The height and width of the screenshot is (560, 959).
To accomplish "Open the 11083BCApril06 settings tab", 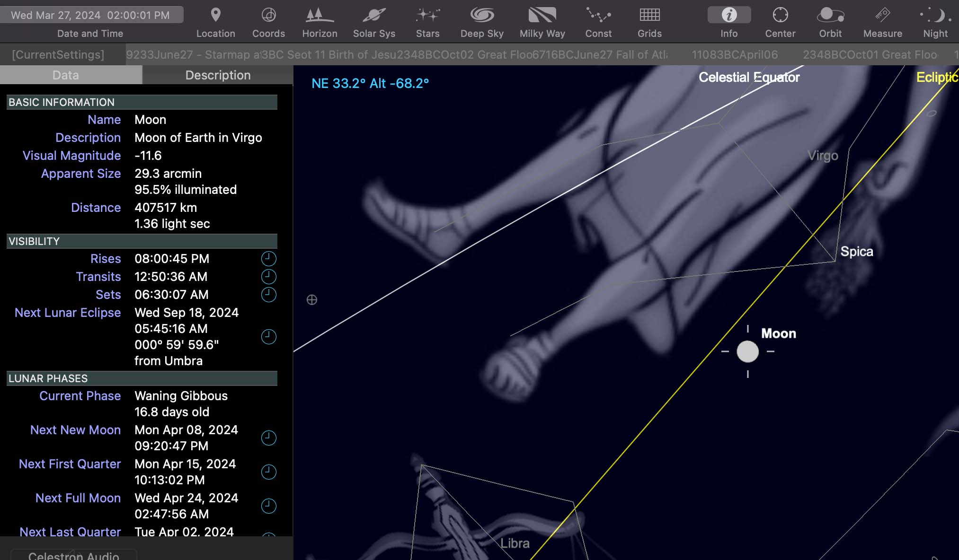I will (x=735, y=55).
